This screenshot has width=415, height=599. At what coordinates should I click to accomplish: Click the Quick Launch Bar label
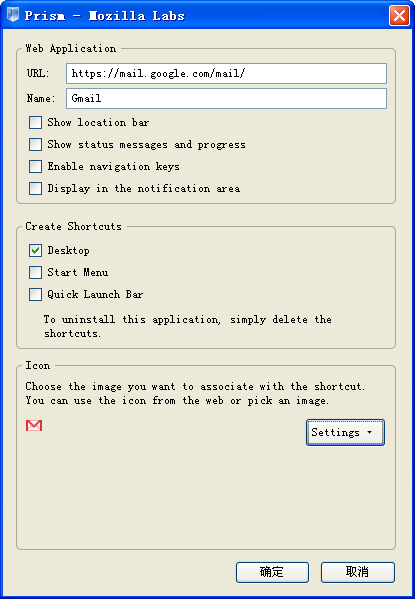click(95, 295)
